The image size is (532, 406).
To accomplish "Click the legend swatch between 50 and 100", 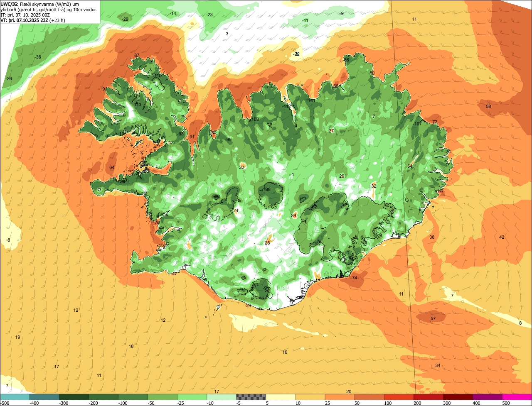I will (x=369, y=397).
